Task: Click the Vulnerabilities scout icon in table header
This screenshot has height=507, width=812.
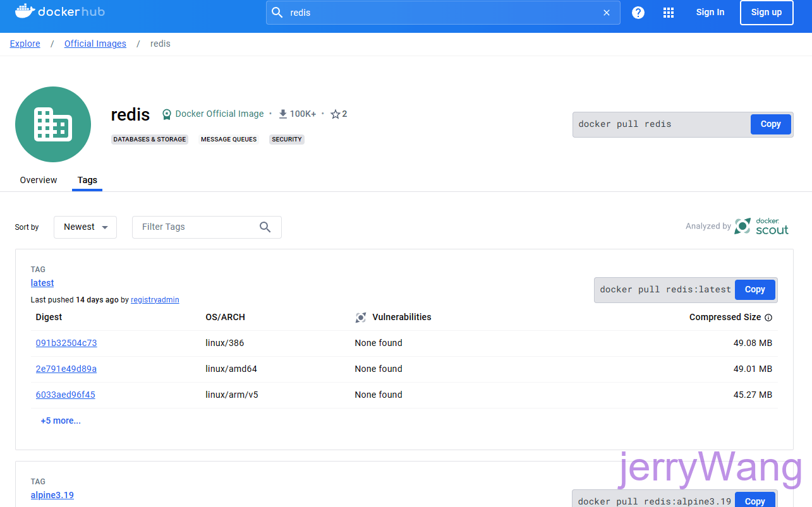Action: pyautogui.click(x=361, y=317)
